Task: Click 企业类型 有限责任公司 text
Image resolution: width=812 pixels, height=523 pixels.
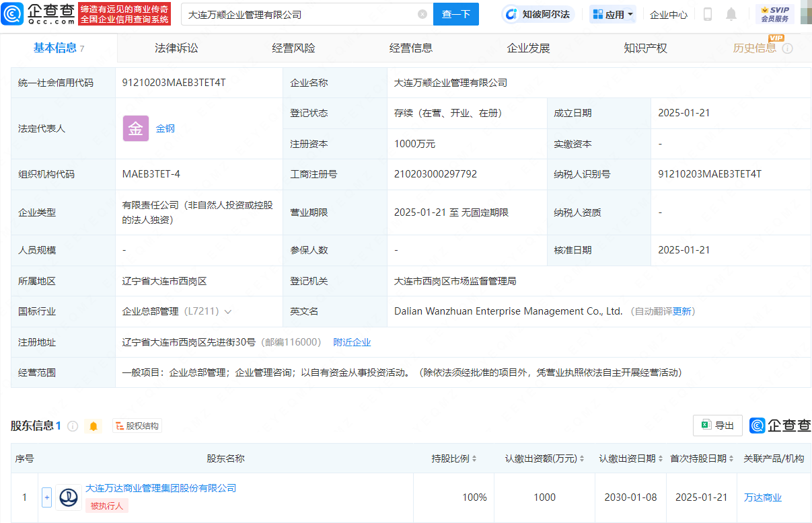Action: pos(198,212)
